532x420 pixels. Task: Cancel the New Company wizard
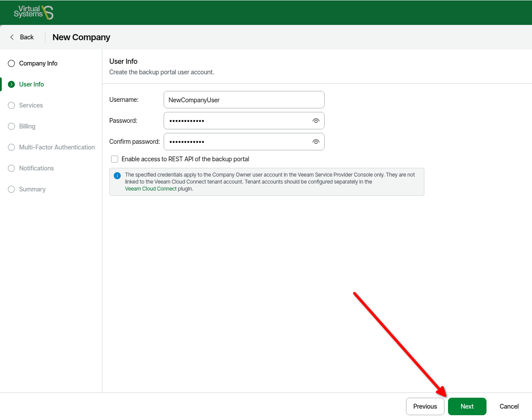tap(509, 406)
